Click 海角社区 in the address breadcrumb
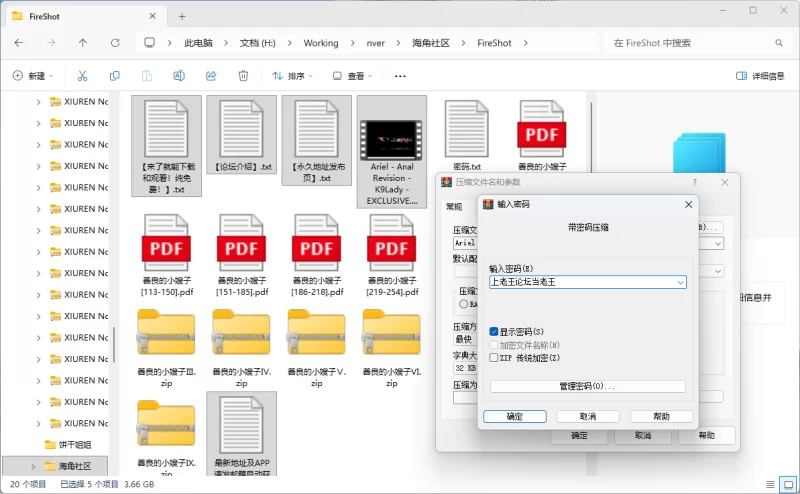 point(430,43)
